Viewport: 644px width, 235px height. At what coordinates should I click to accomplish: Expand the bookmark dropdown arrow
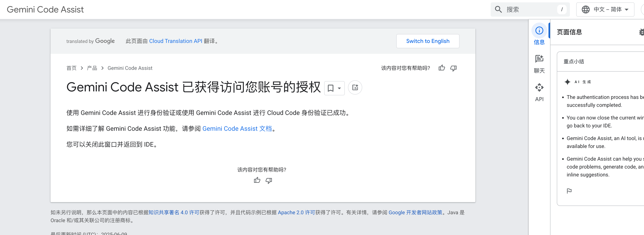tap(339, 88)
